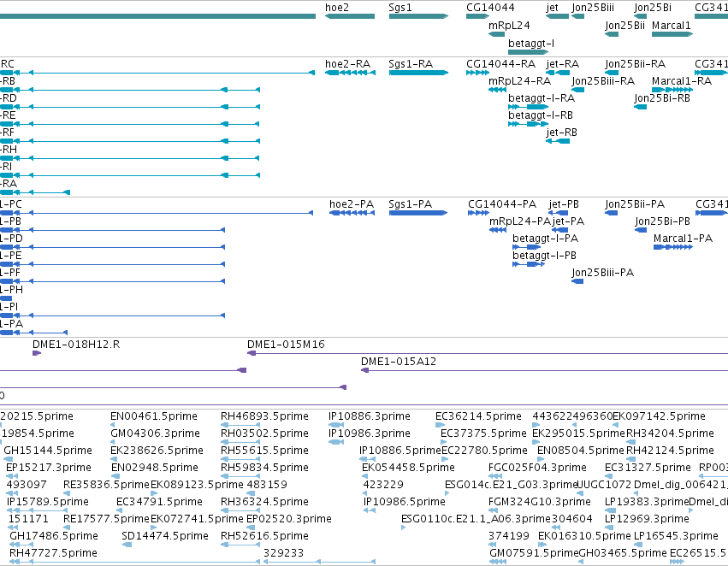Open the Jon25Bi-RB transcript label
The width and height of the screenshot is (728, 566).
(x=662, y=98)
